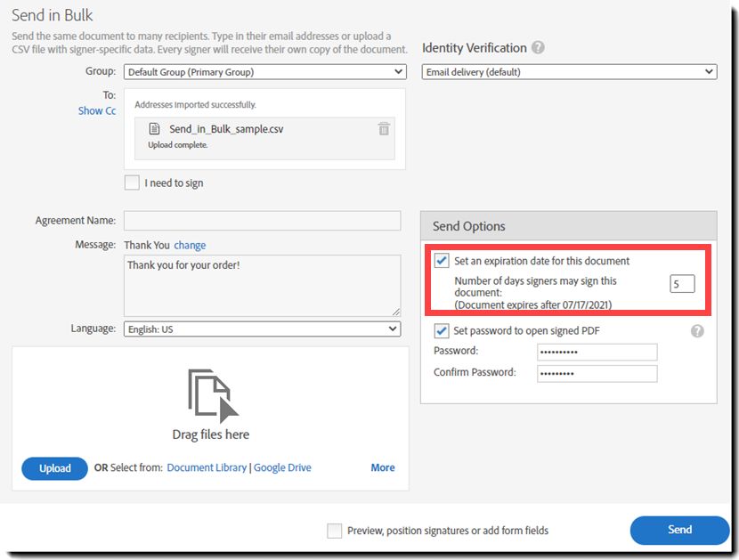Disable Set password to open signed PDF
The image size is (739, 560).
[x=442, y=331]
